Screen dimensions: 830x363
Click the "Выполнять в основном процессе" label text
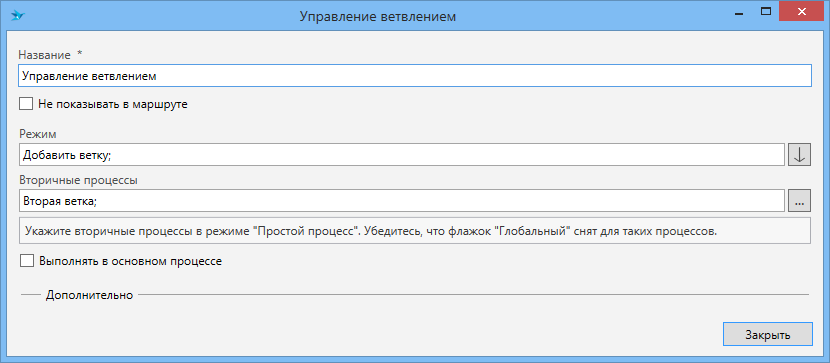pyautogui.click(x=130, y=261)
